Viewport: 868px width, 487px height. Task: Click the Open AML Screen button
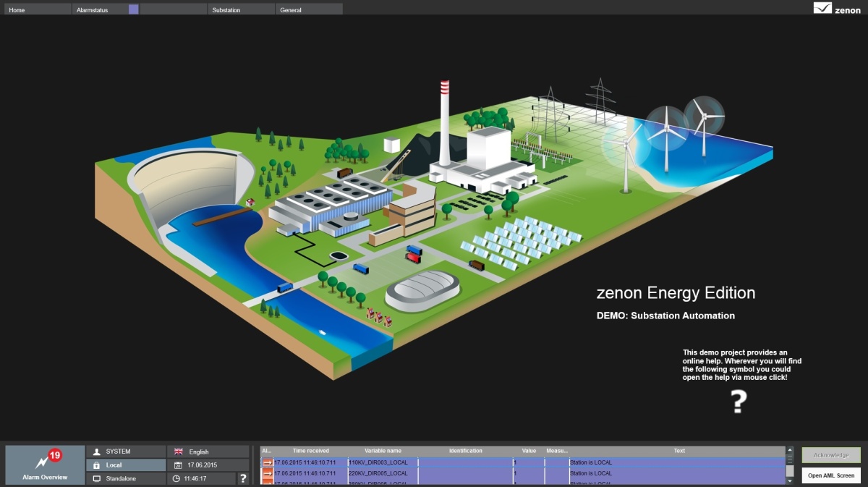(831, 475)
